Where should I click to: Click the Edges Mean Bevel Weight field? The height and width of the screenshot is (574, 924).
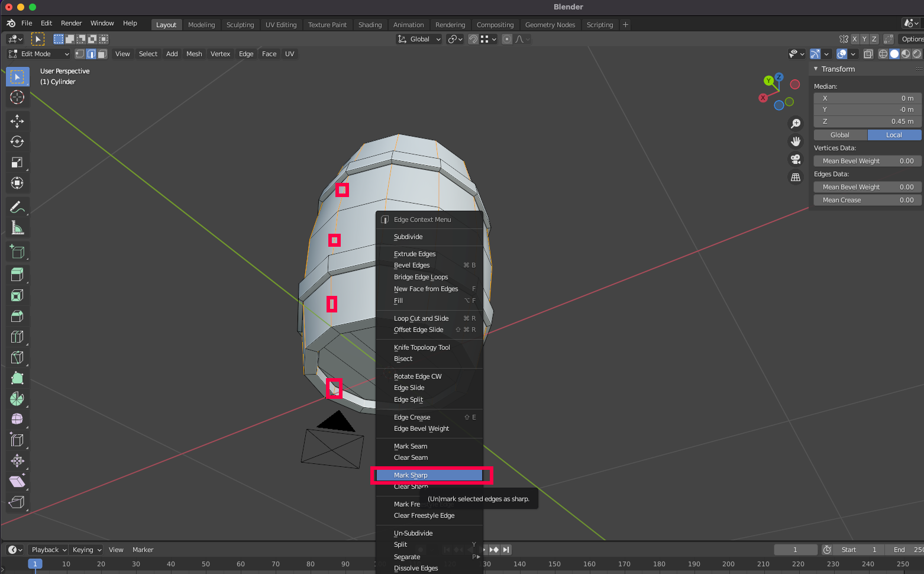(868, 187)
